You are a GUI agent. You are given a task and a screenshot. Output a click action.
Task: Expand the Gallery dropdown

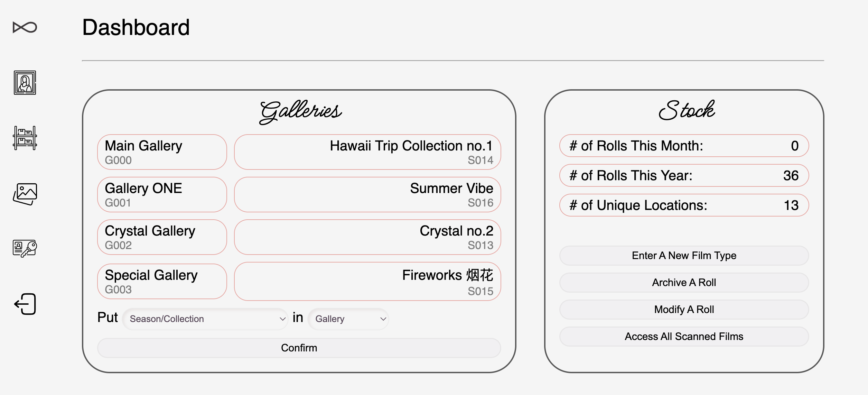348,319
